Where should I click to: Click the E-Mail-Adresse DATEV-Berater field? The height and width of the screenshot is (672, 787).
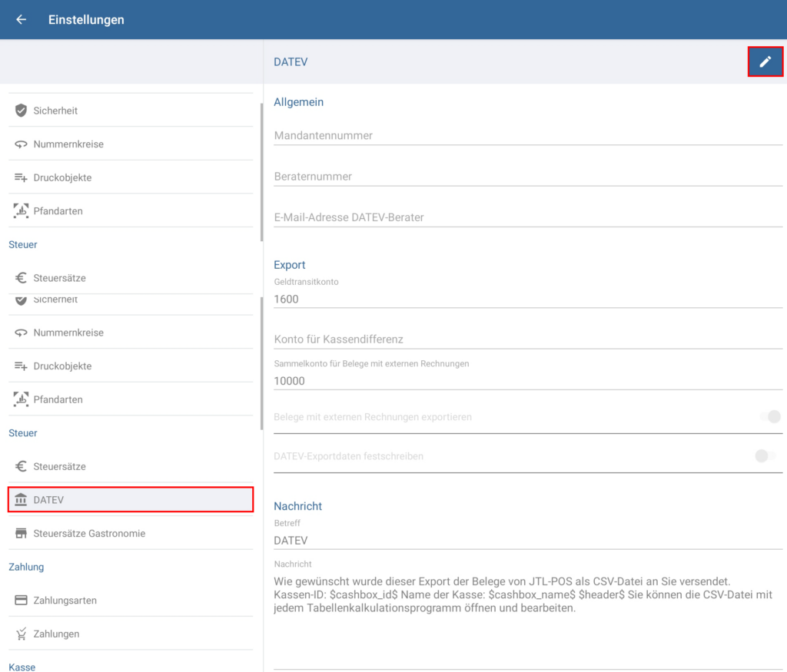[527, 217]
